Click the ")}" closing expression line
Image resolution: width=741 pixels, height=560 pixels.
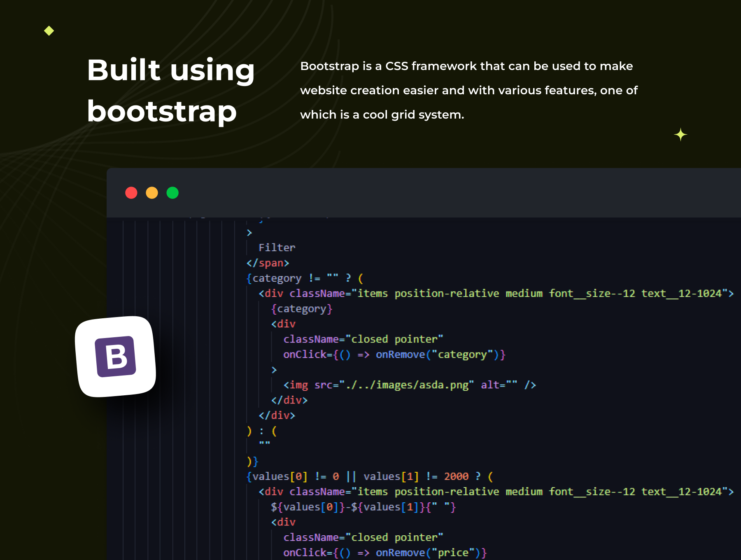(x=252, y=461)
